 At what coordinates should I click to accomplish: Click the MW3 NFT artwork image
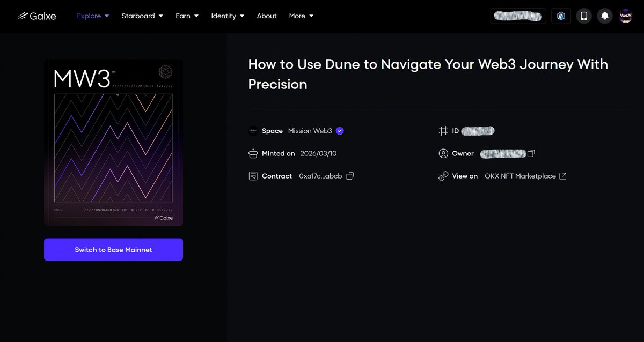(113, 143)
